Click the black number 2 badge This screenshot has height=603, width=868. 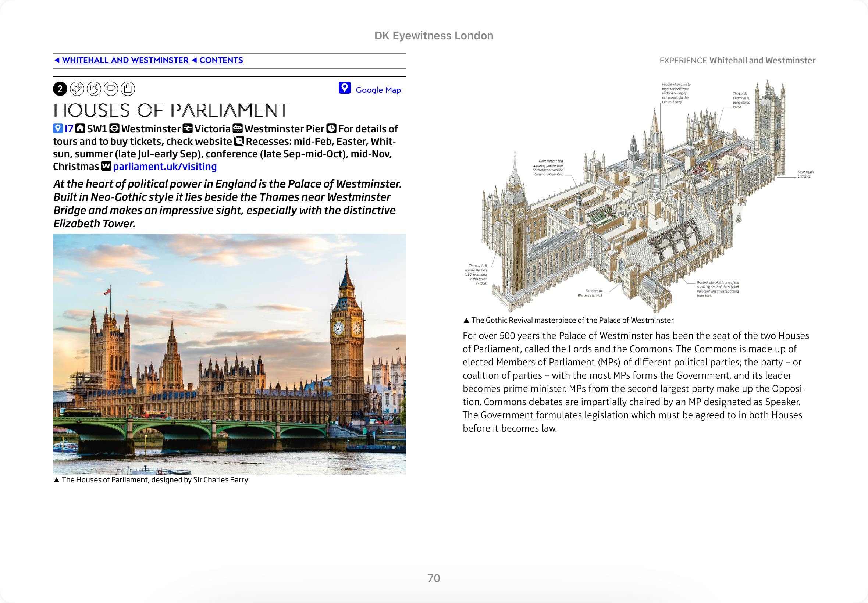[x=60, y=89]
